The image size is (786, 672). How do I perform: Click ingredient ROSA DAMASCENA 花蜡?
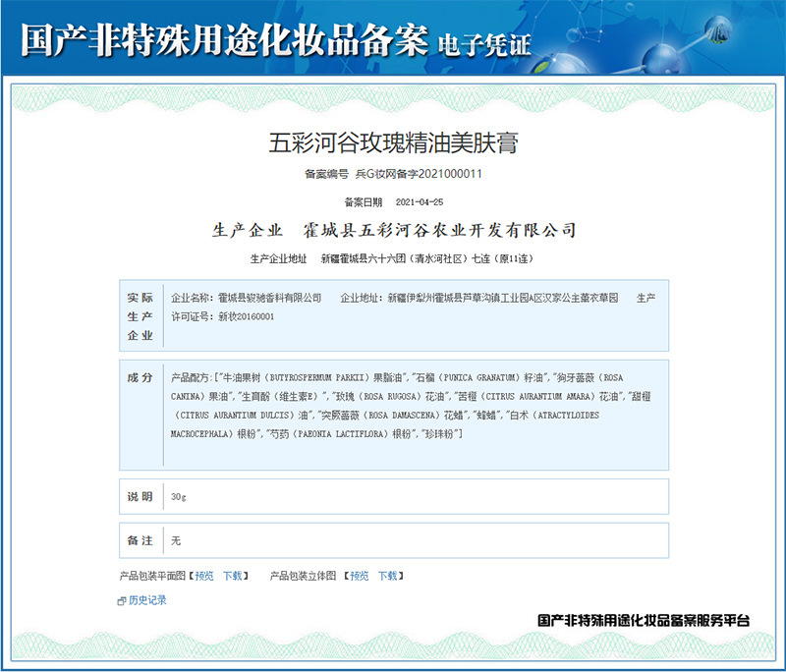pos(392,415)
